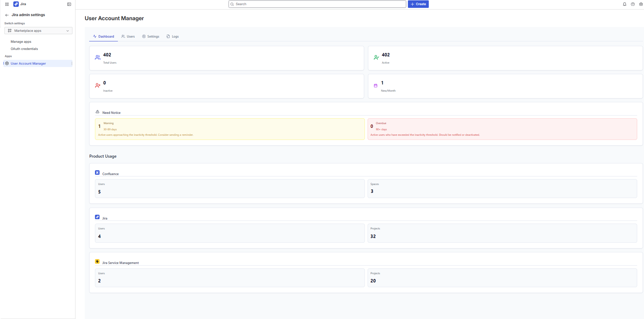Click the Jira product icon in Product Usage
The width and height of the screenshot is (644, 319).
pyautogui.click(x=97, y=217)
